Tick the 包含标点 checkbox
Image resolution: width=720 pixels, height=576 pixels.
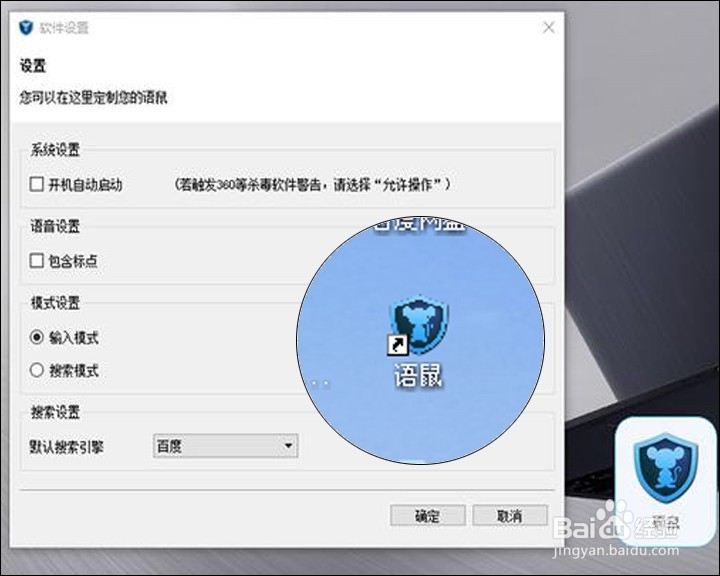coord(37,260)
